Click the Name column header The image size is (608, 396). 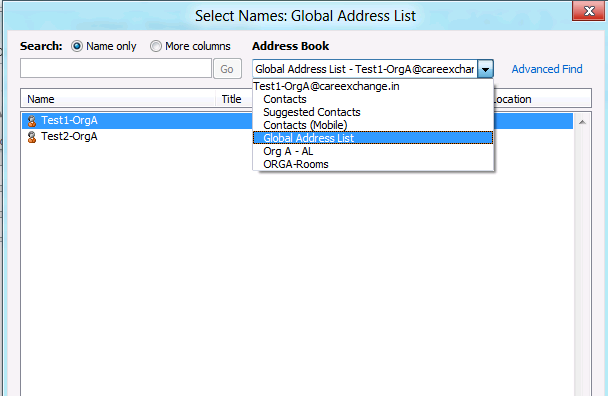coord(118,99)
